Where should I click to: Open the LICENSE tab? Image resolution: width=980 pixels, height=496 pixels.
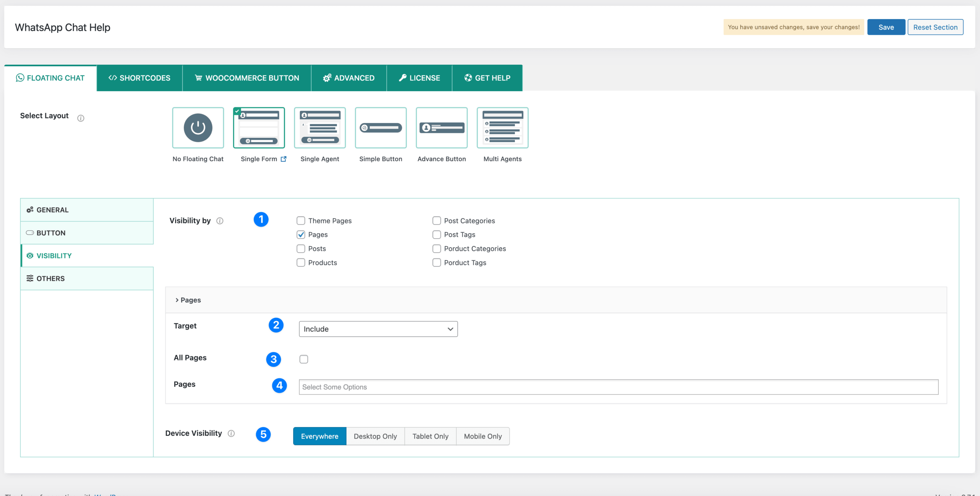coord(419,78)
